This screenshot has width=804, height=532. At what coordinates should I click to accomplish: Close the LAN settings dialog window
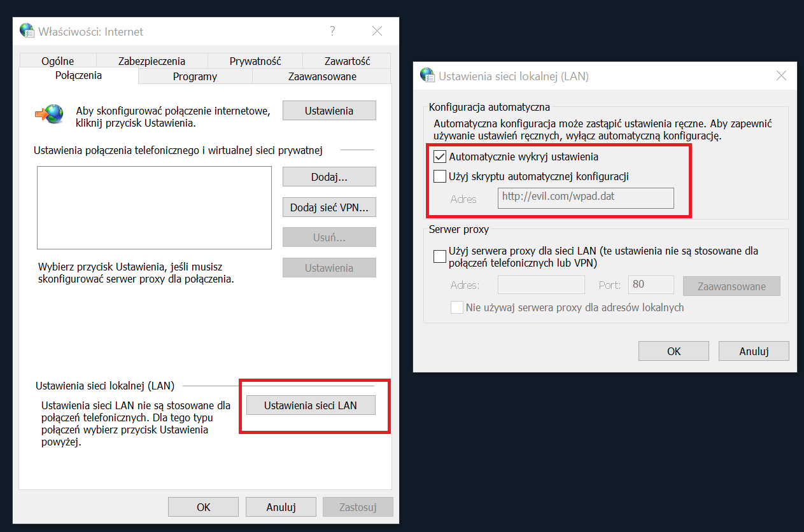(781, 76)
